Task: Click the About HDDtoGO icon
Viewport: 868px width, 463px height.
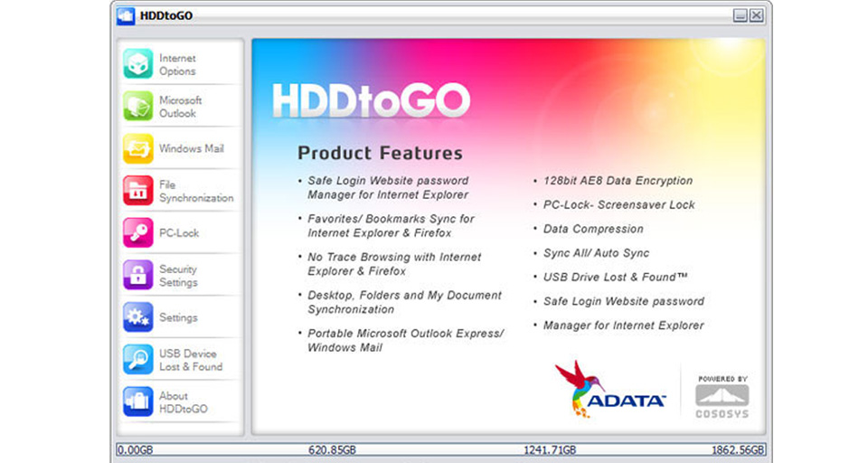Action: coord(137,402)
